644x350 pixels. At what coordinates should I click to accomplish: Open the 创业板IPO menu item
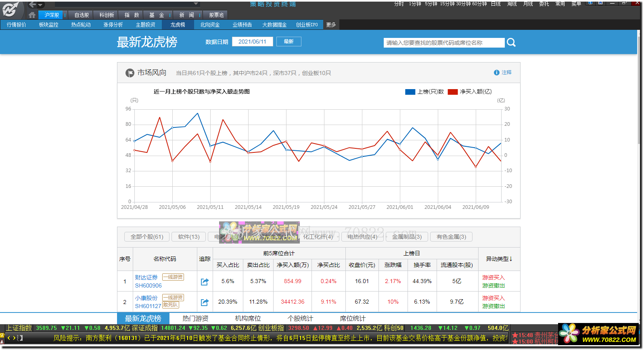pyautogui.click(x=307, y=25)
